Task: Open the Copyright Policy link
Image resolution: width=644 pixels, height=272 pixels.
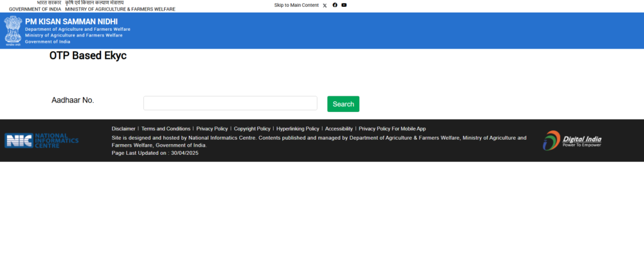Action: coord(252,128)
